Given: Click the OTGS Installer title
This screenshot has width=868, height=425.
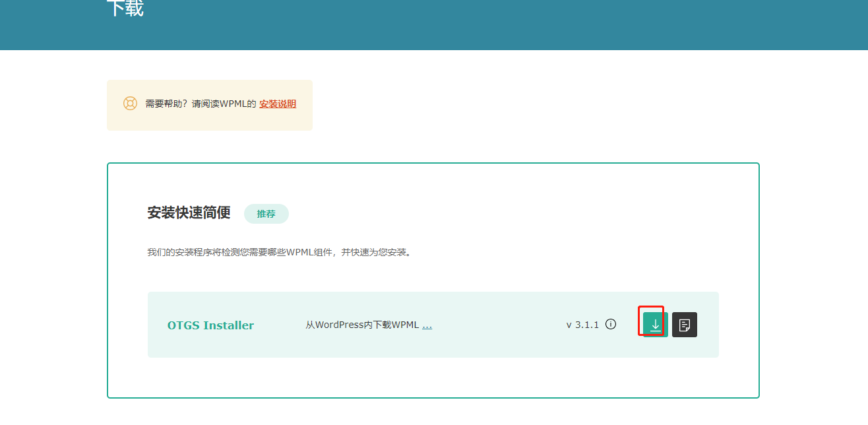Looking at the screenshot, I should pyautogui.click(x=210, y=325).
